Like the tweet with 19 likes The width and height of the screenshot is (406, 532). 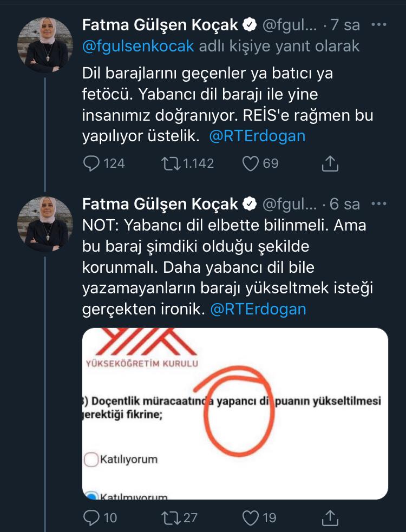coord(250,518)
